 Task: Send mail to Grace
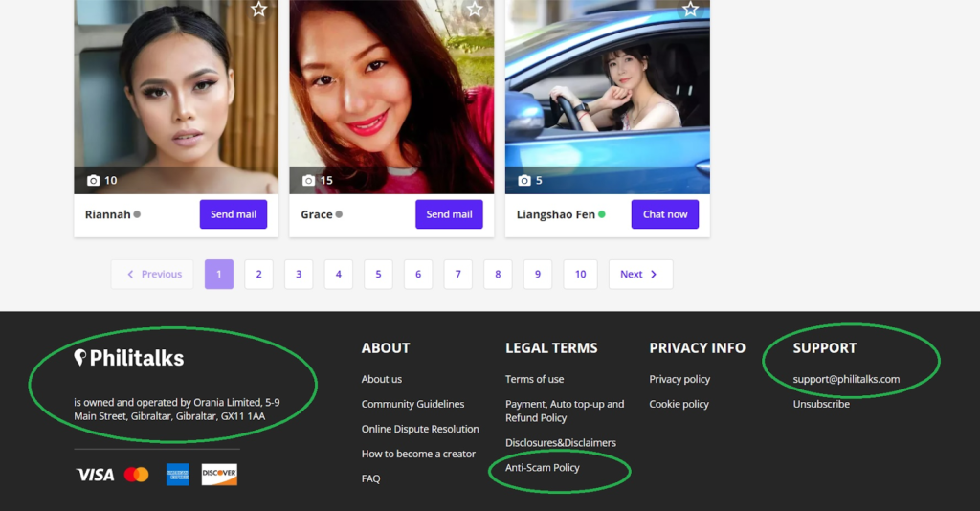[449, 214]
